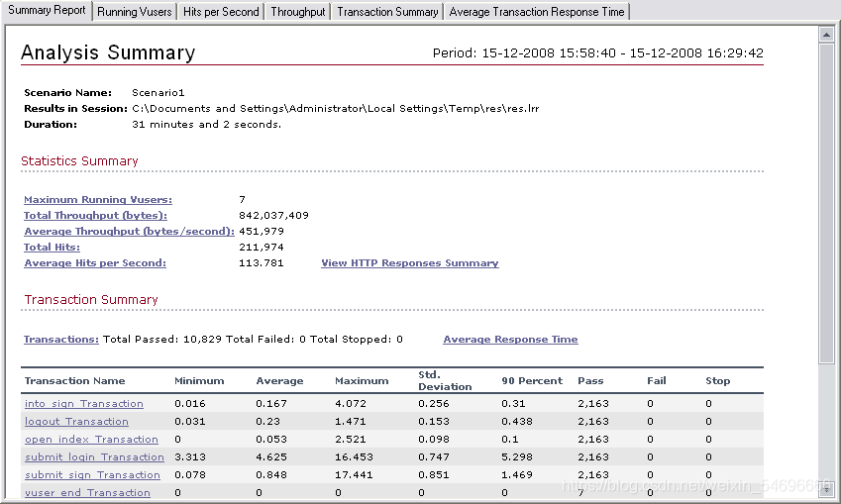Click submit_login 90 percent value 5.298
The width and height of the screenshot is (841, 504).
coord(517,456)
